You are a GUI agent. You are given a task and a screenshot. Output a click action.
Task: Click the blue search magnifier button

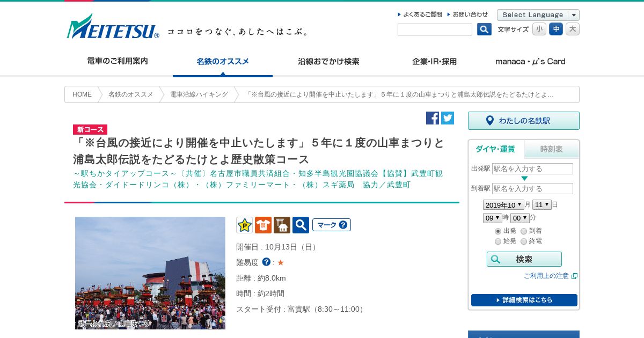pyautogui.click(x=484, y=30)
